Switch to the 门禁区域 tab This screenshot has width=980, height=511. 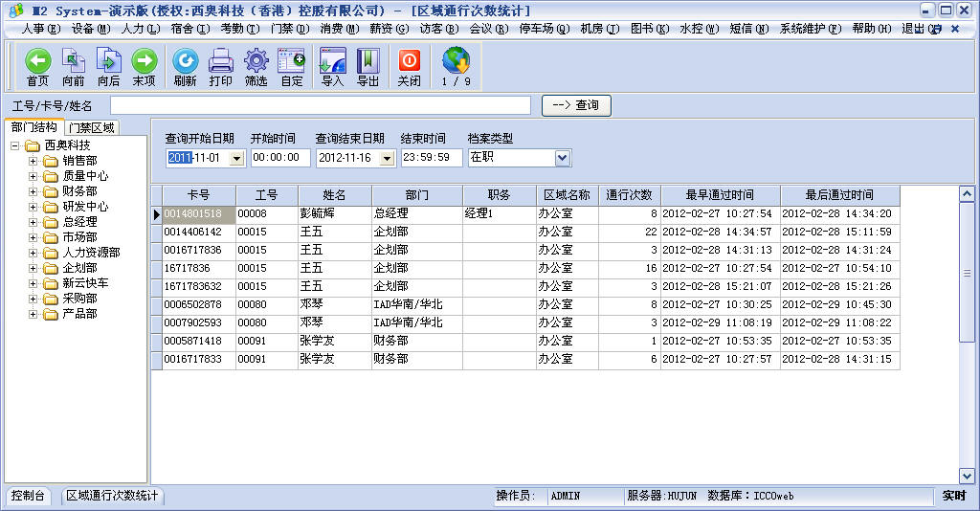91,127
